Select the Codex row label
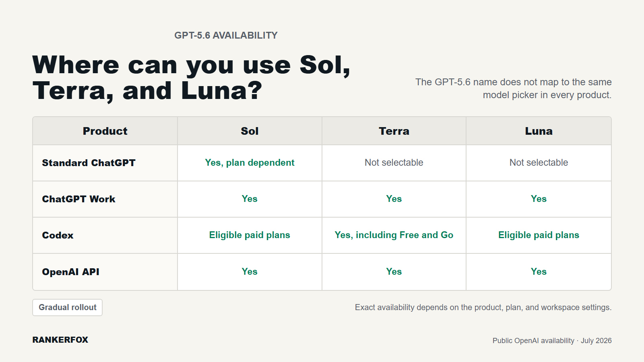The image size is (644, 362). [58, 235]
